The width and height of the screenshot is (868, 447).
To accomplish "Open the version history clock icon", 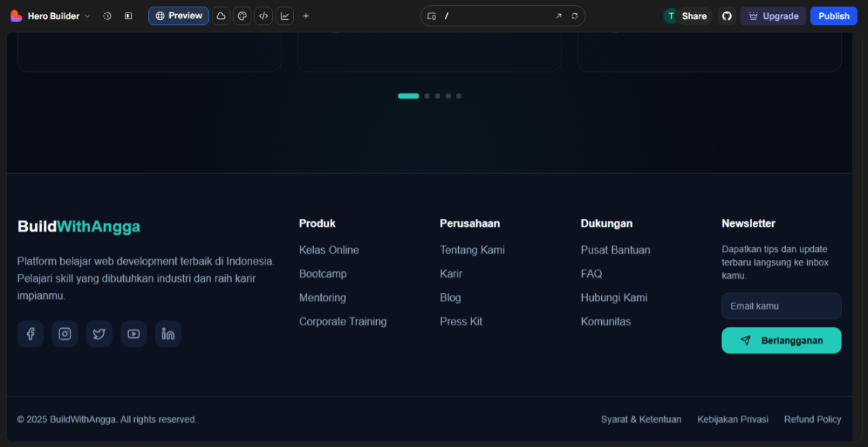I will pyautogui.click(x=107, y=16).
